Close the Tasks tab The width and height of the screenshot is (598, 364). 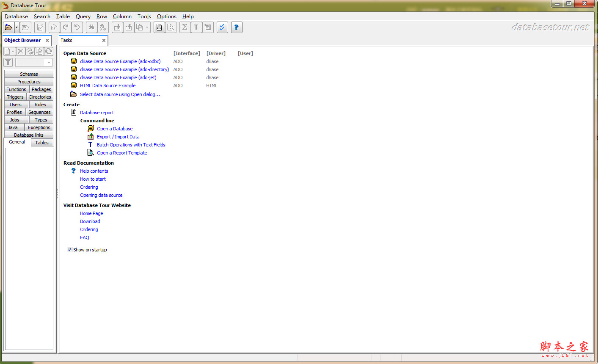104,40
